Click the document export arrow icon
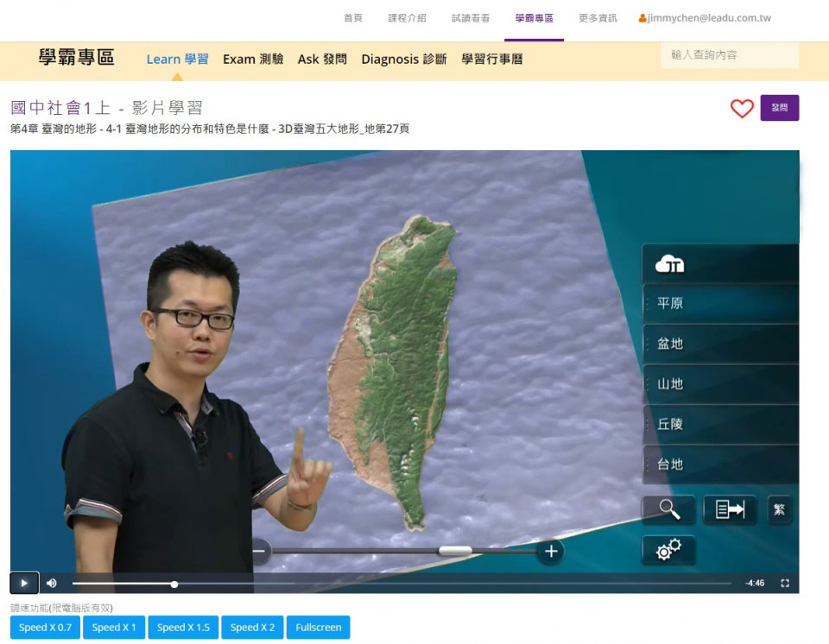The image size is (829, 644). coord(730,509)
